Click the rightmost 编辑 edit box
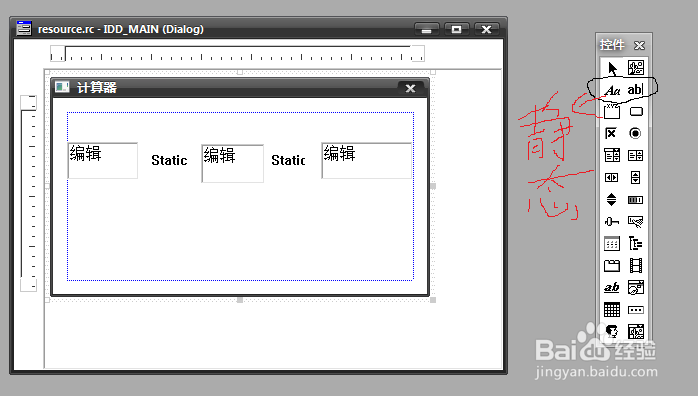This screenshot has width=698, height=396. tap(366, 161)
